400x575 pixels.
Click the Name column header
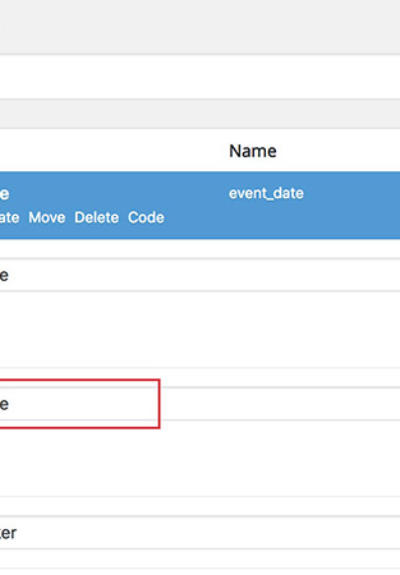click(x=253, y=151)
